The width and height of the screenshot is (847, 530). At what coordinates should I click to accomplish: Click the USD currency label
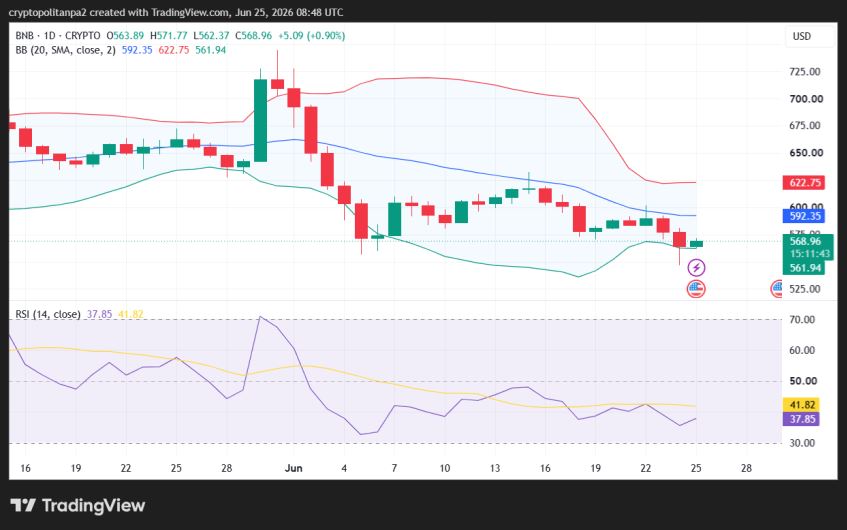click(x=802, y=36)
